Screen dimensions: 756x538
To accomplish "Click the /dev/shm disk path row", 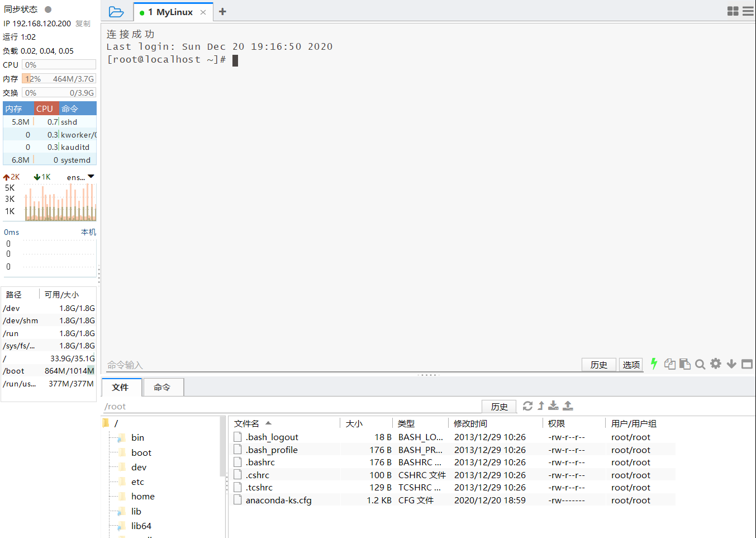I will pos(49,320).
